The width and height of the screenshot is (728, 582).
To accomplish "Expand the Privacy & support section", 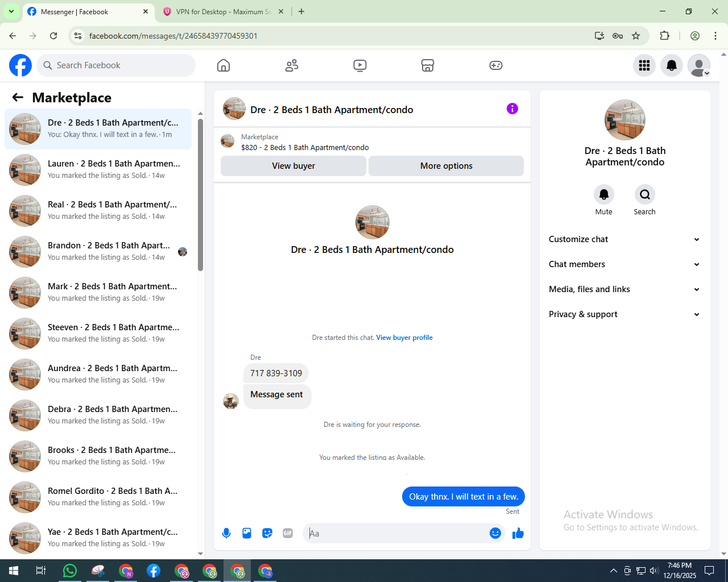I will [x=625, y=314].
